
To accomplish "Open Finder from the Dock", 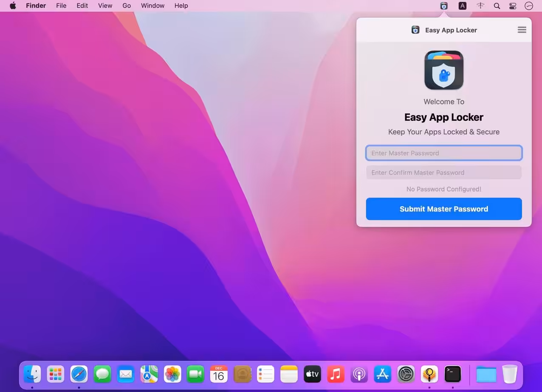I will tap(32, 374).
